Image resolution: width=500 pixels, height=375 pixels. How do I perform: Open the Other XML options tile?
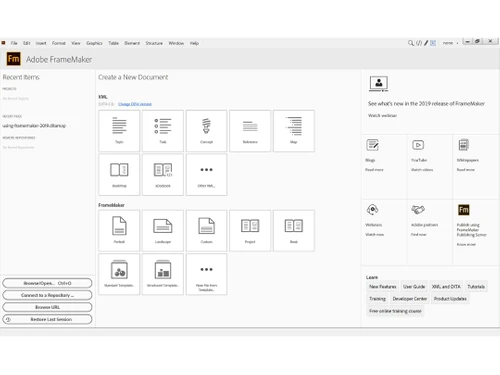206,174
